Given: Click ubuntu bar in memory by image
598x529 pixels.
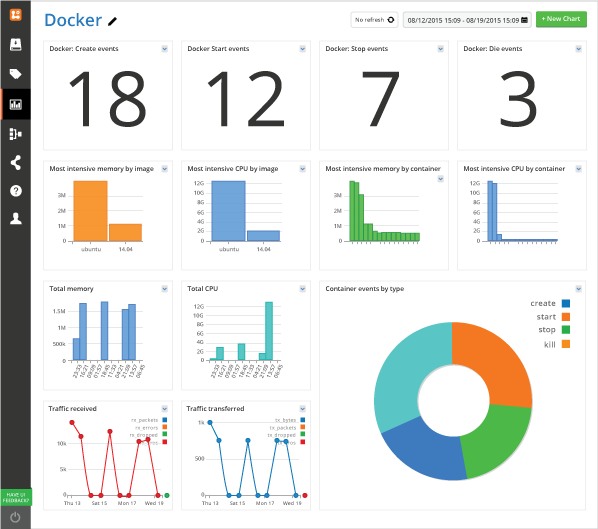Looking at the screenshot, I should pos(90,211).
